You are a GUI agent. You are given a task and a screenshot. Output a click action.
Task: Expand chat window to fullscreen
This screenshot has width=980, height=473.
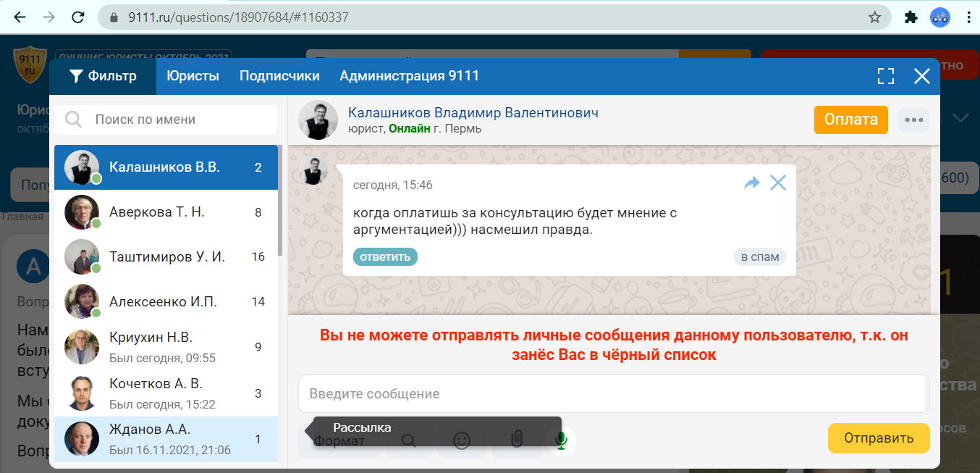(885, 76)
